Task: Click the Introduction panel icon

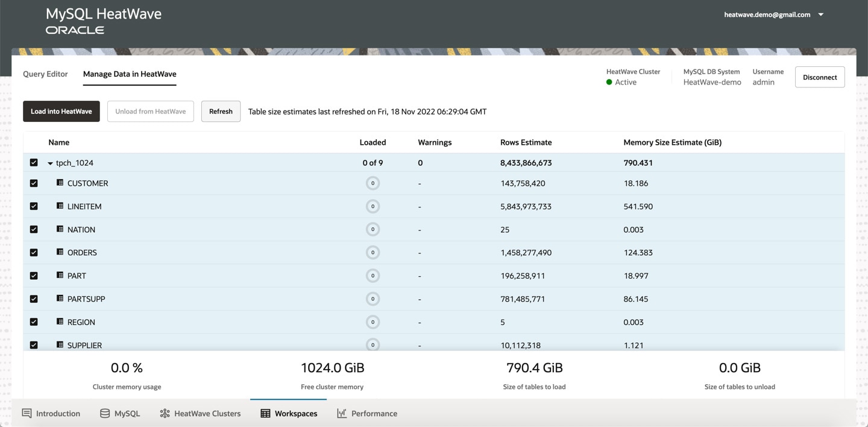Action: click(25, 413)
